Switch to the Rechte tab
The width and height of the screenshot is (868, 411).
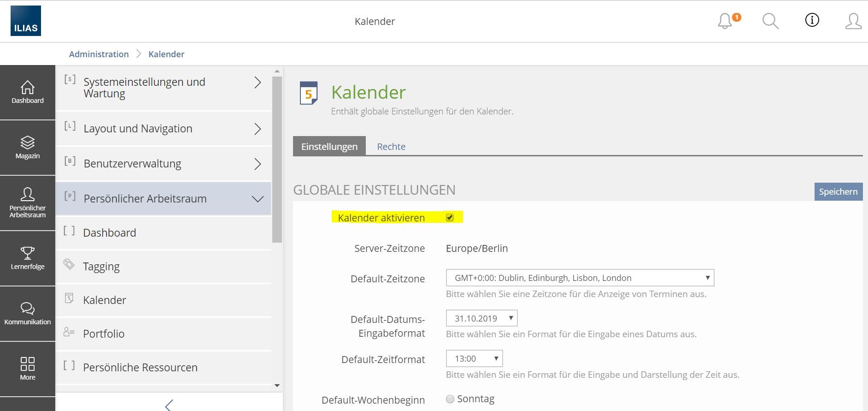tap(391, 147)
